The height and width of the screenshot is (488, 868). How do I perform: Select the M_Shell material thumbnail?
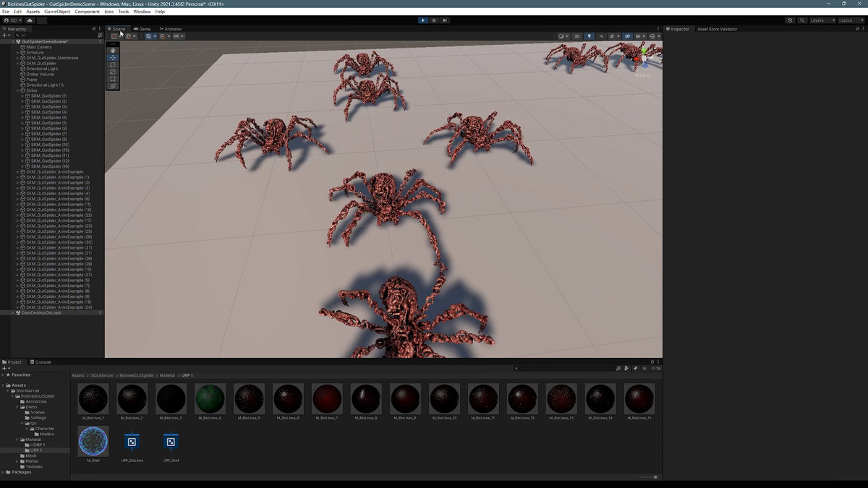[x=93, y=441]
